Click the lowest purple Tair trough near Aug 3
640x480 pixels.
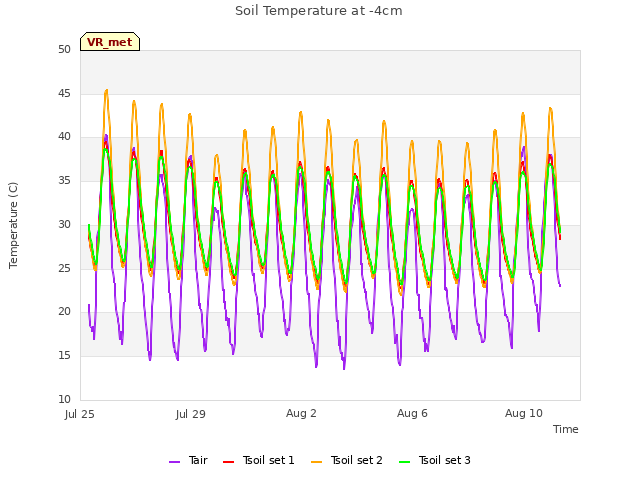(344, 368)
